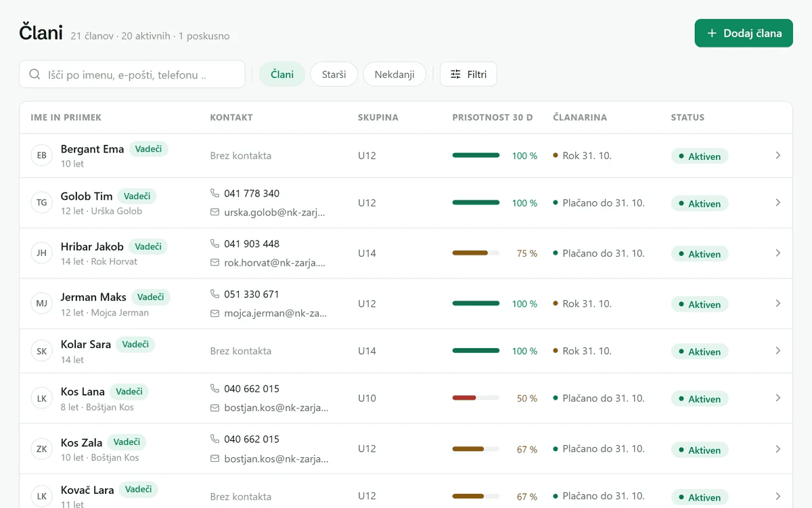Open Kolar Sara's details chevron
Screen dimensions: 812x508
tap(778, 351)
